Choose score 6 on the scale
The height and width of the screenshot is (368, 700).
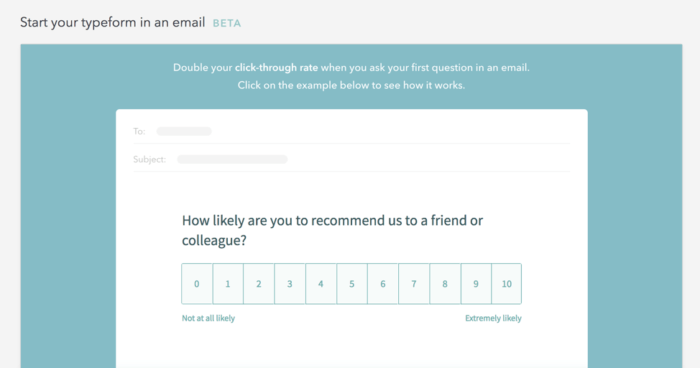pyautogui.click(x=383, y=284)
